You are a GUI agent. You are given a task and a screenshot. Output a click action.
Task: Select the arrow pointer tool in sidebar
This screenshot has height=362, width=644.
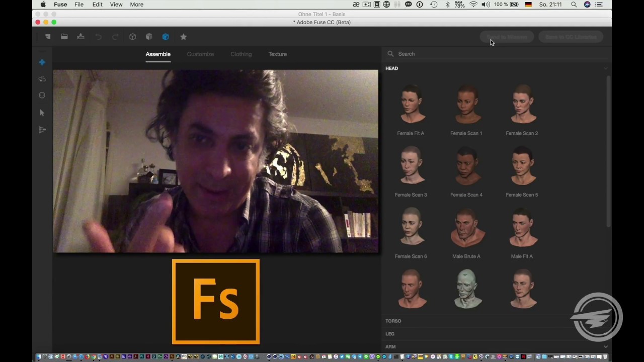click(x=42, y=113)
